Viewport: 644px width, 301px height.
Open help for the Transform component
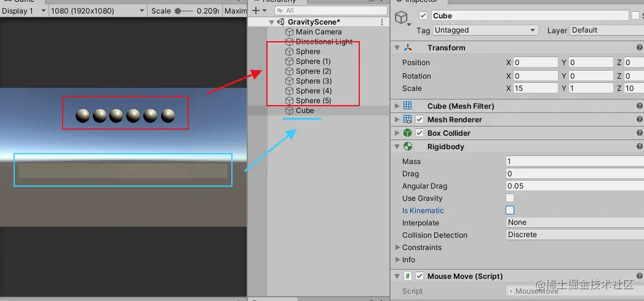pyautogui.click(x=640, y=47)
